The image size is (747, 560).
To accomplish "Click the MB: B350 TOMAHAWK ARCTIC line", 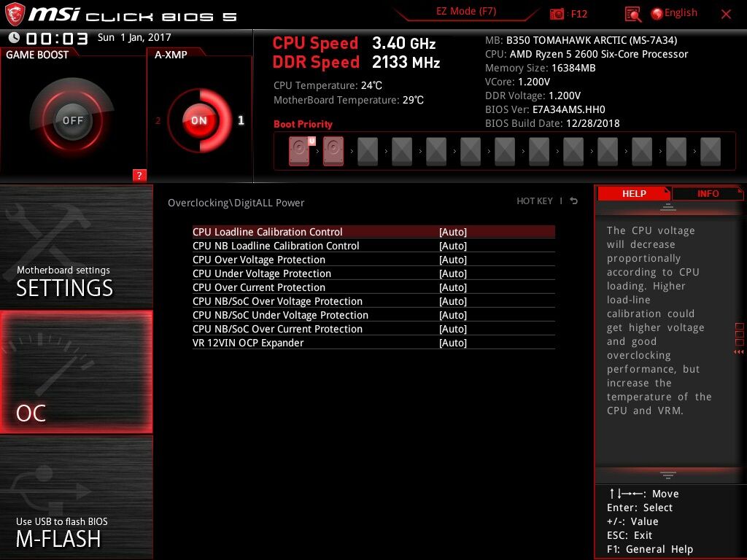I will [581, 40].
